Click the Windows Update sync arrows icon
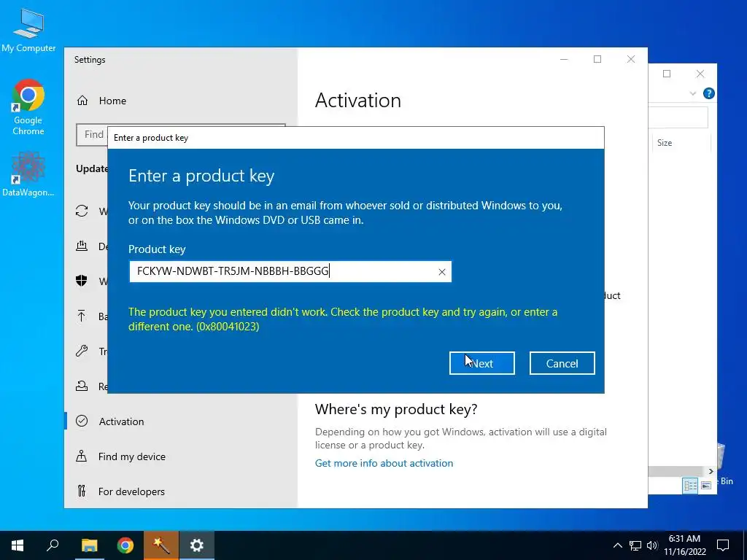 pyautogui.click(x=82, y=211)
